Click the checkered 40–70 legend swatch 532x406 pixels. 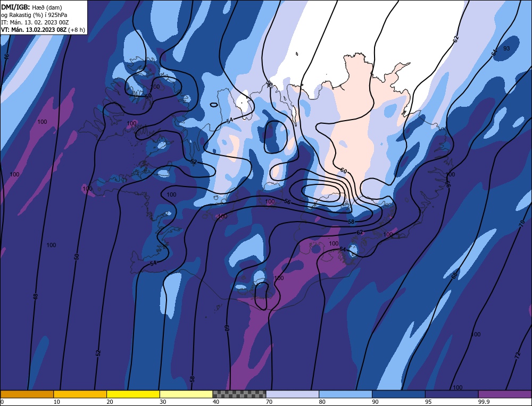click(x=239, y=394)
